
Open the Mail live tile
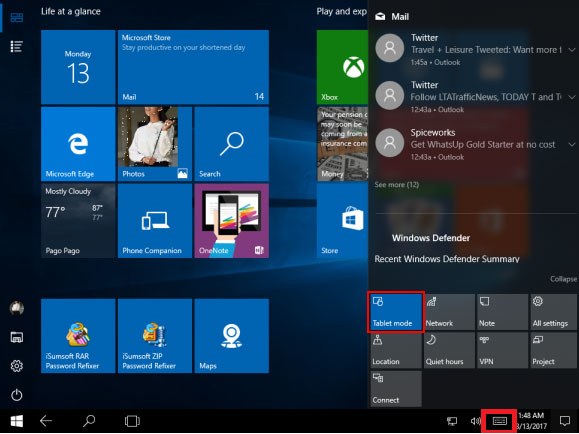click(x=193, y=67)
